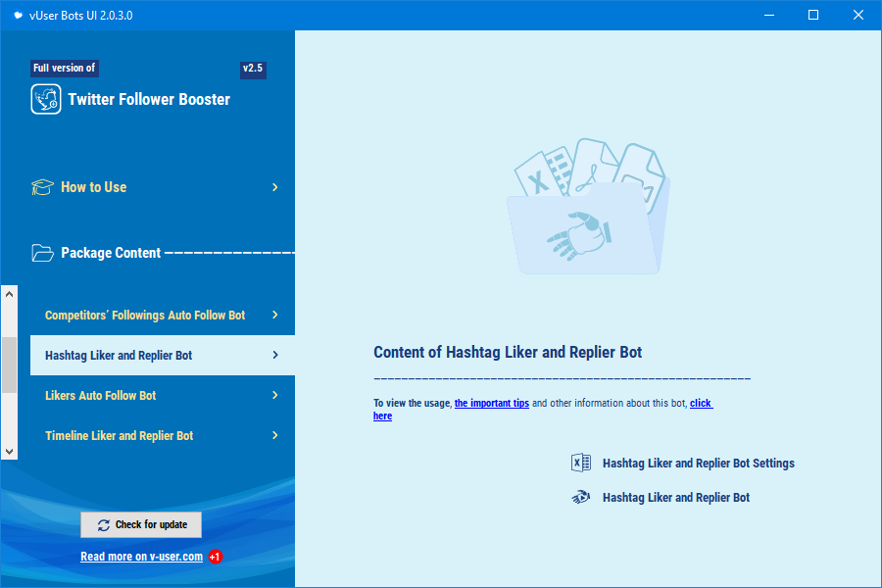This screenshot has width=882, height=588.
Task: Click the bot list scrollbar thumb
Action: click(9, 365)
